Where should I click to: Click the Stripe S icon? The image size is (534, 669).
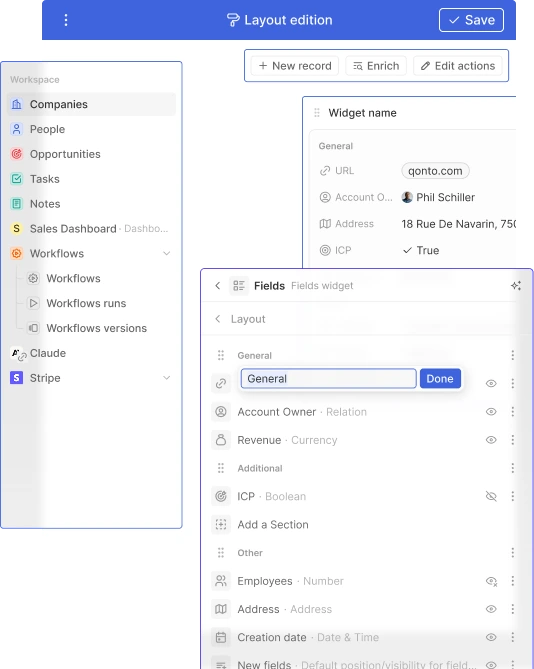17,378
